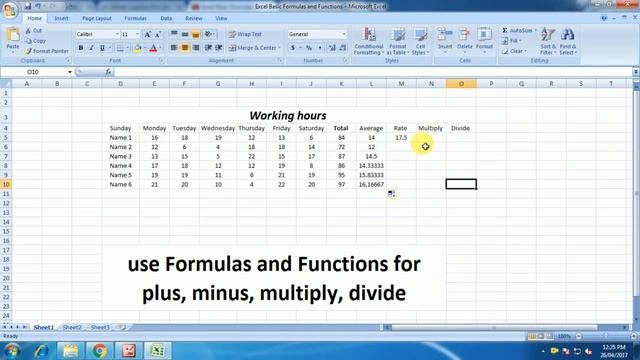Open the General number format dropdown
The width and height of the screenshot is (640, 360).
coord(344,34)
